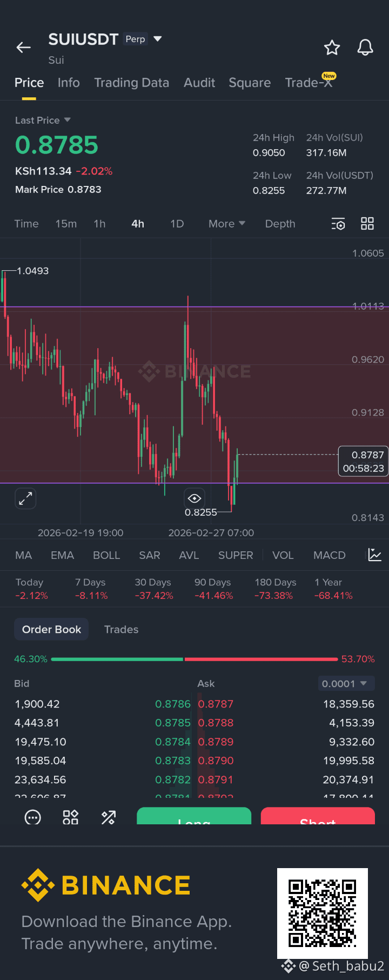The height and width of the screenshot is (980, 389).
Task: Open chart layout grid icon
Action: point(367,224)
